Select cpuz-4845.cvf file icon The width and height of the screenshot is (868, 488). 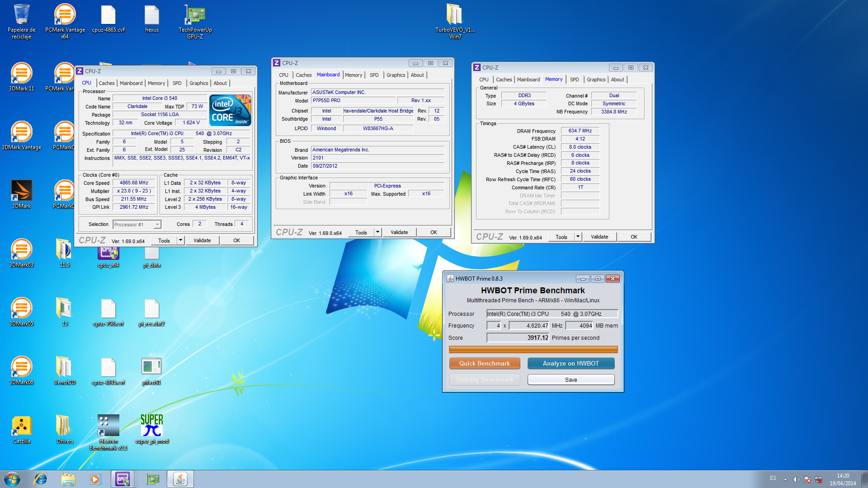pos(108,371)
